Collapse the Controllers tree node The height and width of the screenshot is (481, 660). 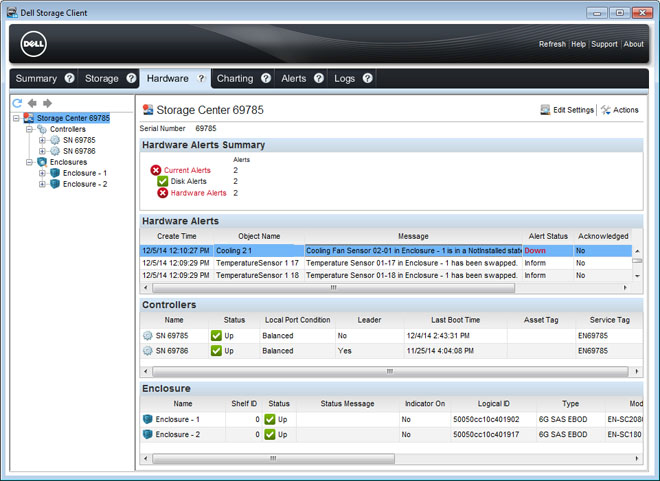click(x=29, y=130)
